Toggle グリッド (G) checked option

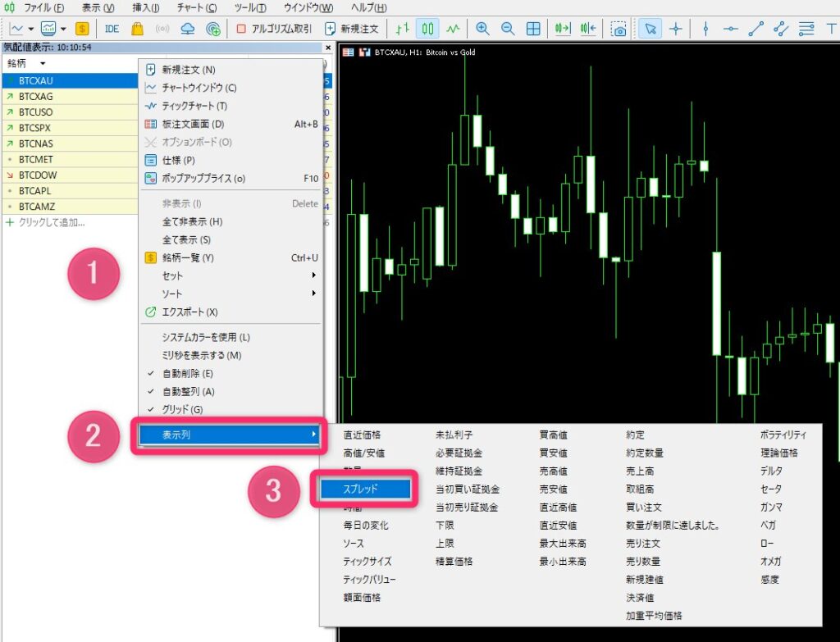click(182, 409)
